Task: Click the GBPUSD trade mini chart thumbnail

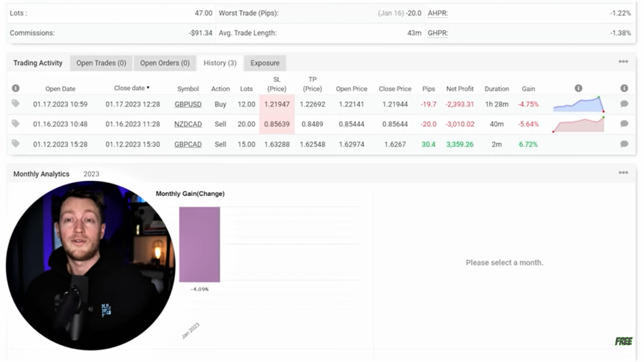Action: (x=578, y=104)
